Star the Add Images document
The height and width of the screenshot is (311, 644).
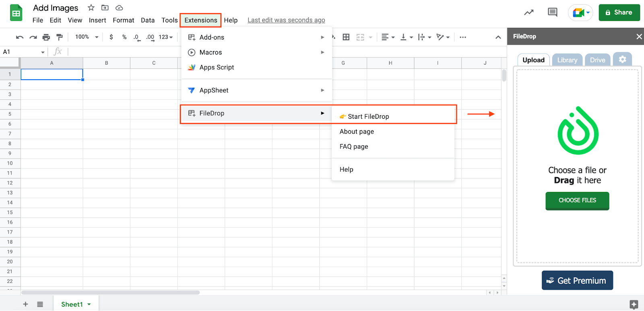[x=91, y=8]
